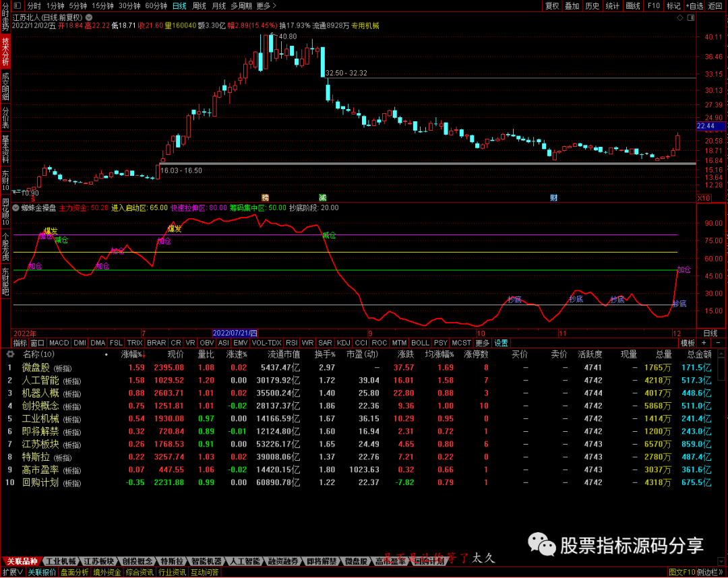Screen dimensions: 728x578
Task: Click the 叠加 overlay button
Action: coord(572,6)
